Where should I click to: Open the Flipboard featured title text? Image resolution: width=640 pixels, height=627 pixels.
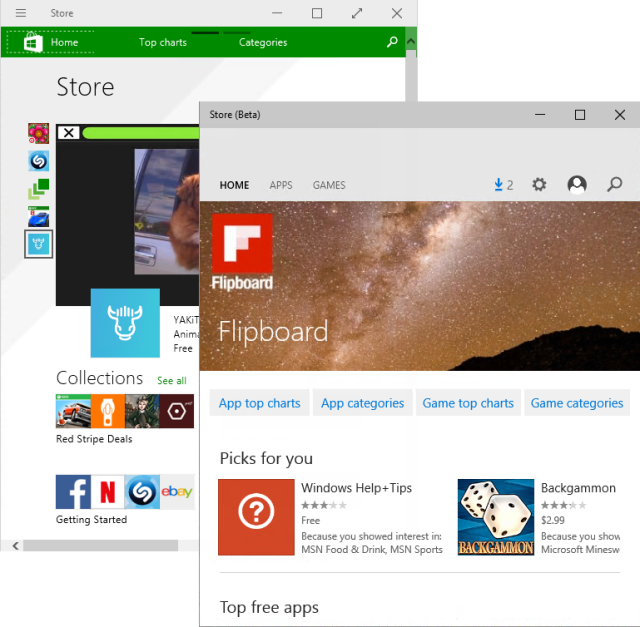click(273, 331)
